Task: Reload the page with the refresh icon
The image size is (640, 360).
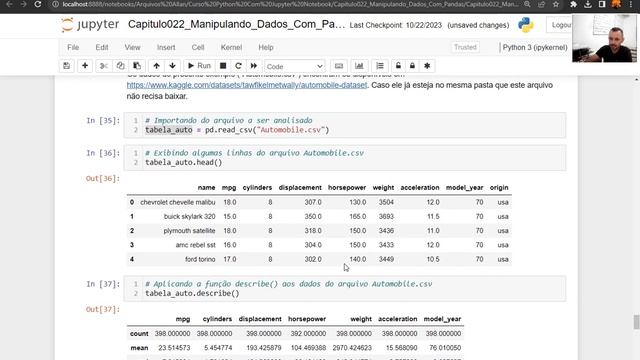Action: [38, 4]
